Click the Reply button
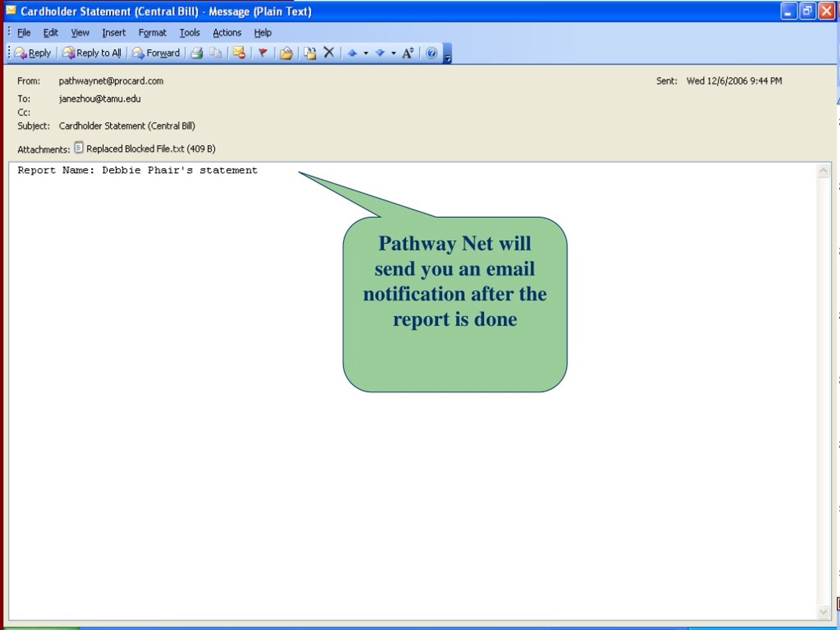Screen dimensions: 840x630 tap(33, 53)
